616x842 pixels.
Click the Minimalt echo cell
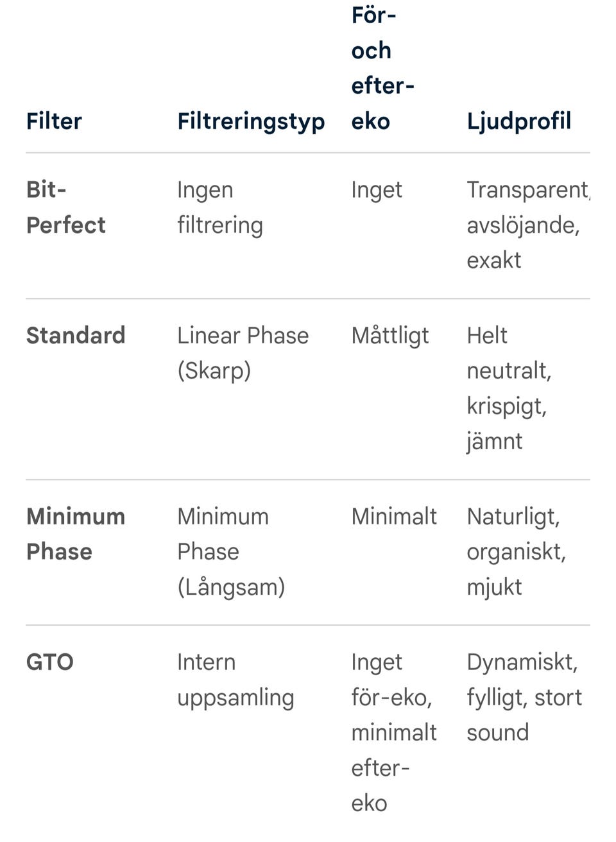point(394,516)
